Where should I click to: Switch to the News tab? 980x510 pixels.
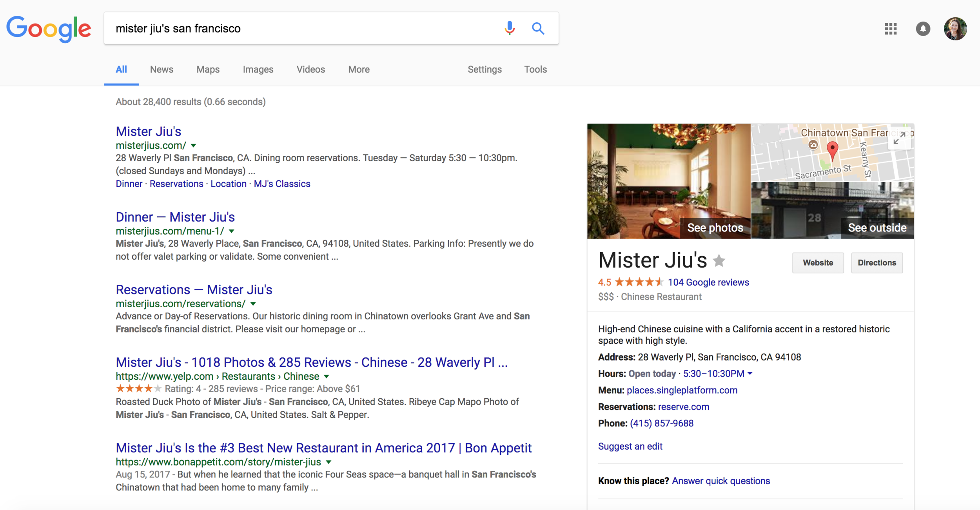162,69
